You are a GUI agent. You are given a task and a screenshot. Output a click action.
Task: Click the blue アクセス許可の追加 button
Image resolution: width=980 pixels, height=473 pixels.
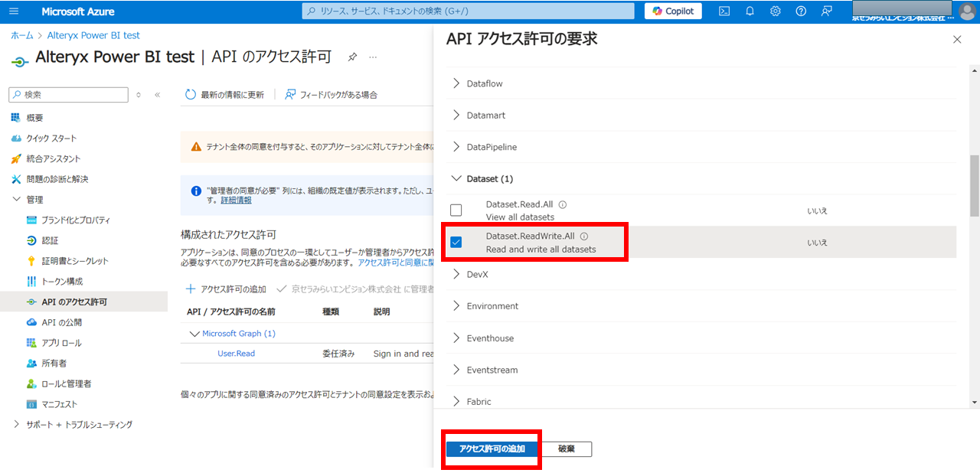pos(492,449)
